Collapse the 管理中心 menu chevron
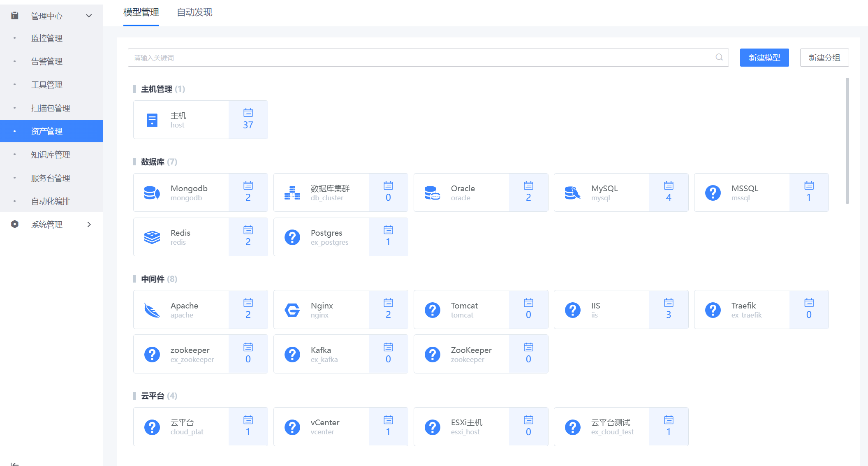The height and width of the screenshot is (466, 868). [x=89, y=16]
